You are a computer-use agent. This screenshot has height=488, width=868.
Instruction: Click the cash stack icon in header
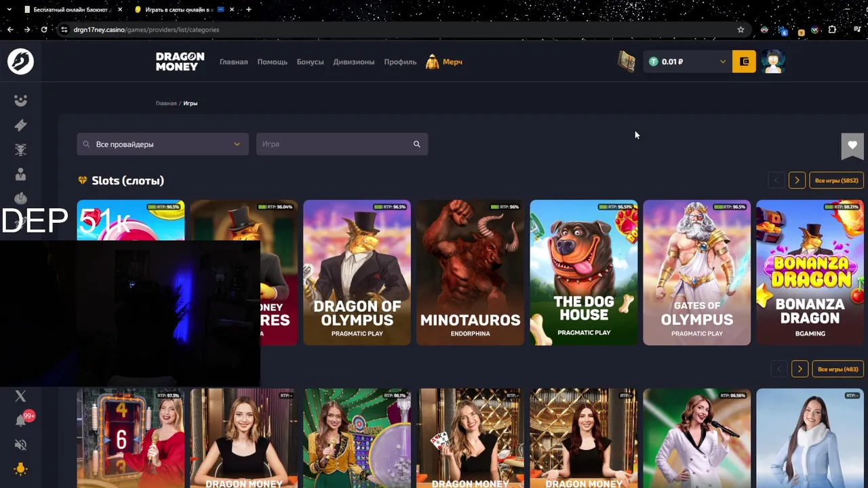click(x=626, y=62)
